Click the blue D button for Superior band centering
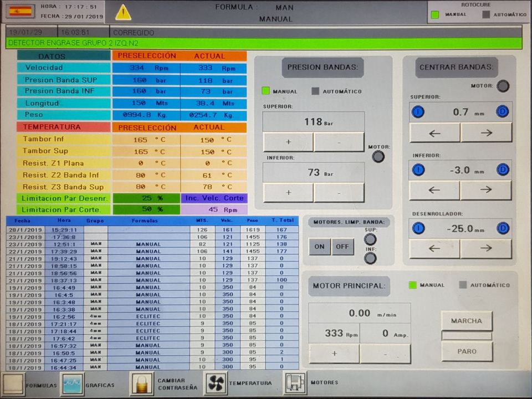 [502, 111]
